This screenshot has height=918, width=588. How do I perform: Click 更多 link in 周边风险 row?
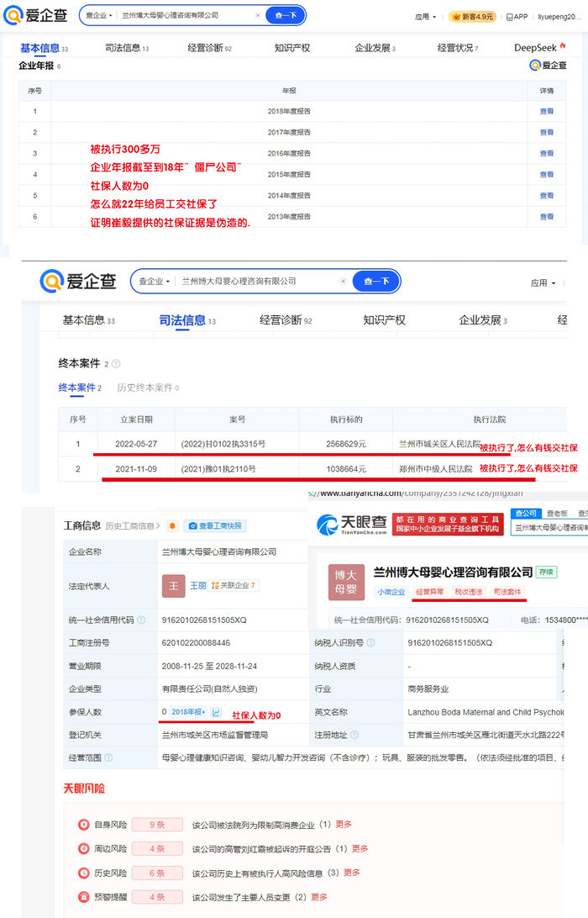pos(360,848)
